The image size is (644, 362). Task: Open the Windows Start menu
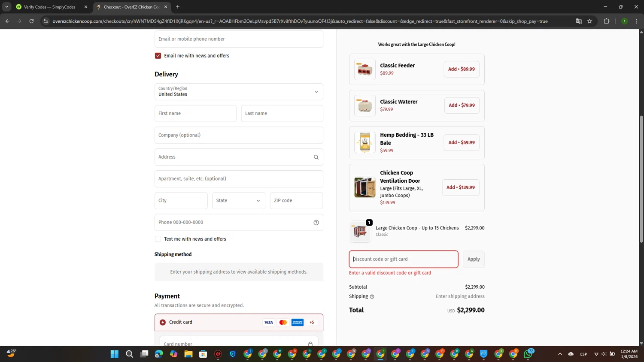(115, 354)
